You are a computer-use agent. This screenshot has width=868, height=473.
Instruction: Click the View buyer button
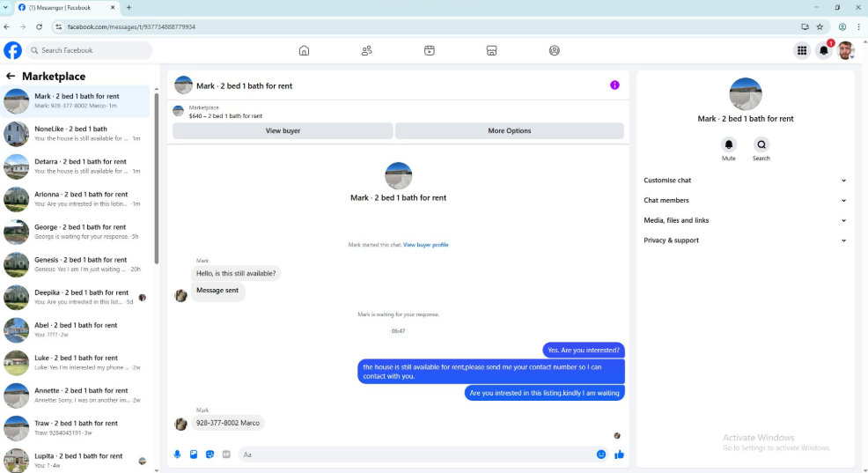(x=283, y=130)
